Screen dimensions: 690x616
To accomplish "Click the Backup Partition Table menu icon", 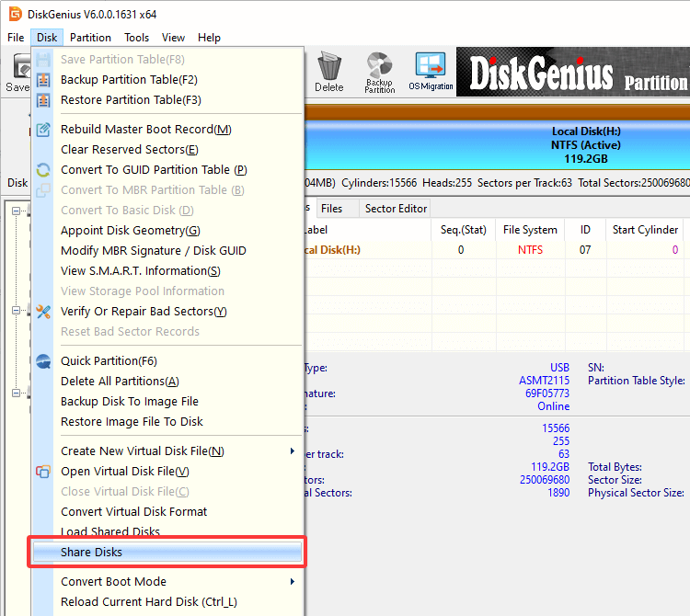I will click(43, 80).
